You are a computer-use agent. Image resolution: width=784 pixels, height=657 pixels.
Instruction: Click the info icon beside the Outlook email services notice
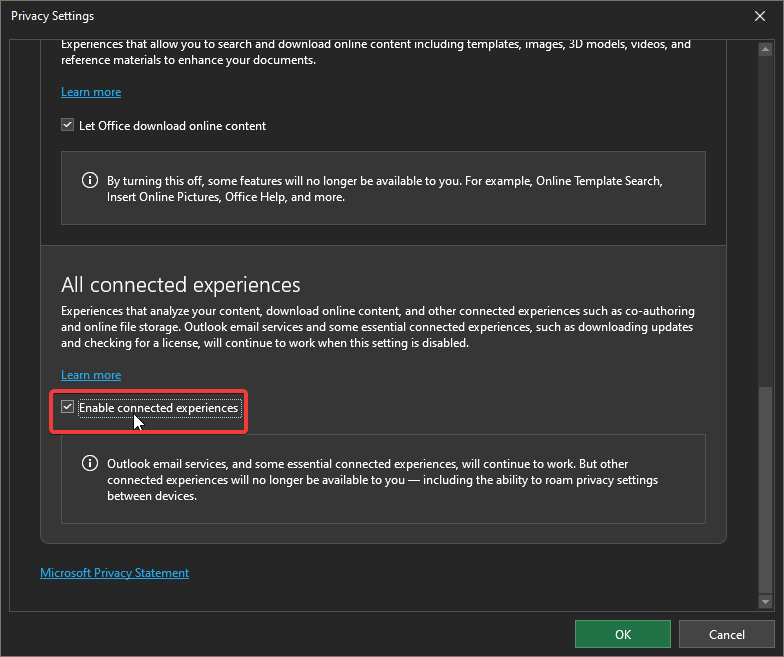pos(90,464)
